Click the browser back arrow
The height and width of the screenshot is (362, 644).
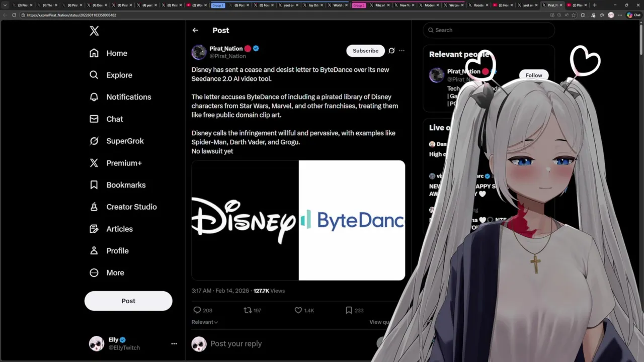(6, 15)
